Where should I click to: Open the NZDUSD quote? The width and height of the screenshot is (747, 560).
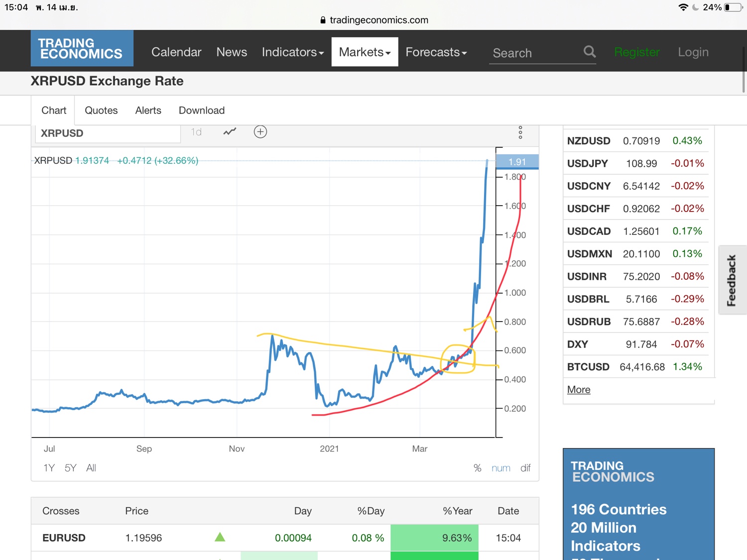pos(589,141)
